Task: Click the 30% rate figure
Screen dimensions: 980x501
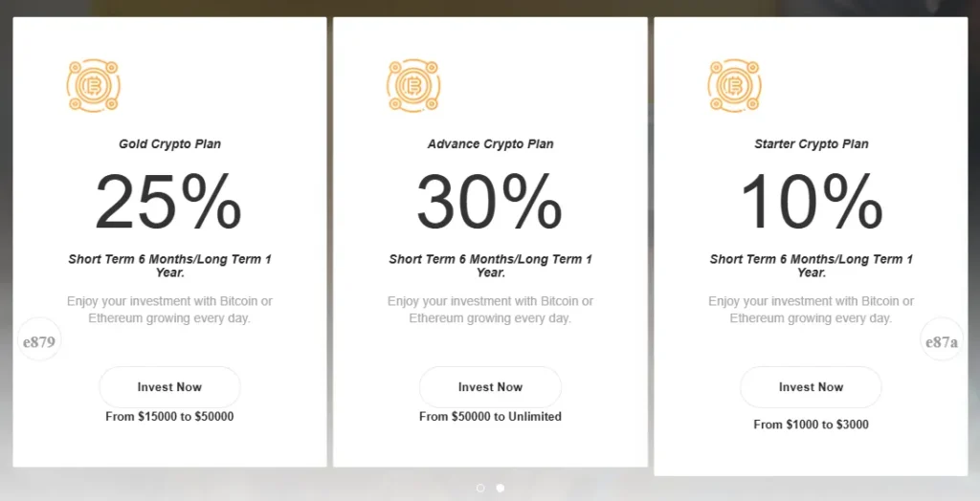Action: pos(489,202)
